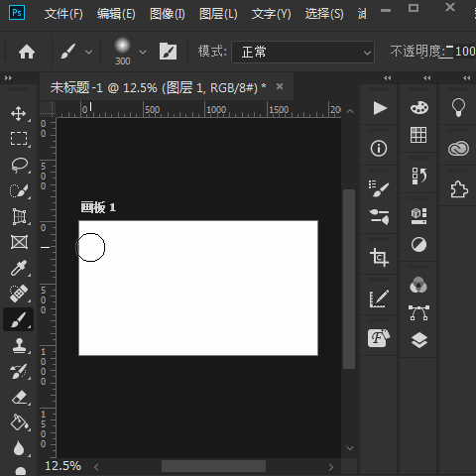The height and width of the screenshot is (476, 476).
Task: Open the 编辑(E) menu
Action: coord(116,14)
